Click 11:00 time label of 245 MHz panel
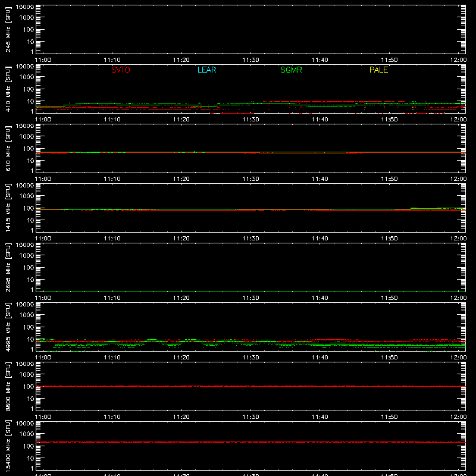 [43, 60]
